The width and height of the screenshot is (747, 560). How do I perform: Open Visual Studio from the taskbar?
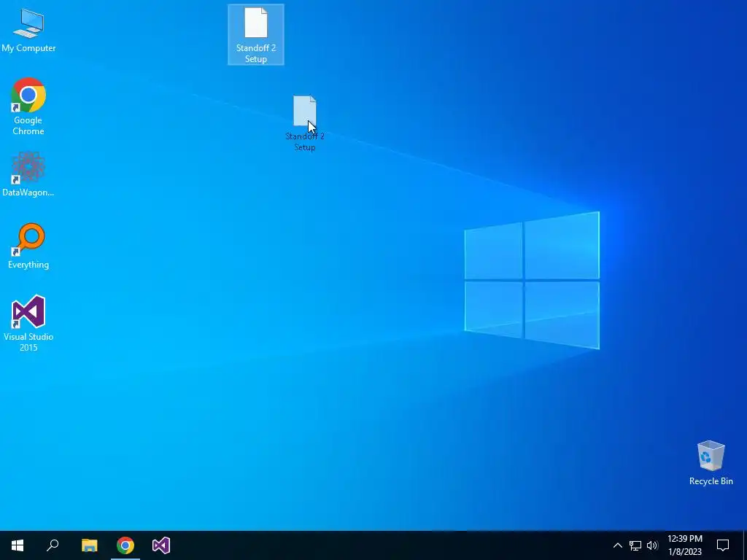[x=161, y=545]
